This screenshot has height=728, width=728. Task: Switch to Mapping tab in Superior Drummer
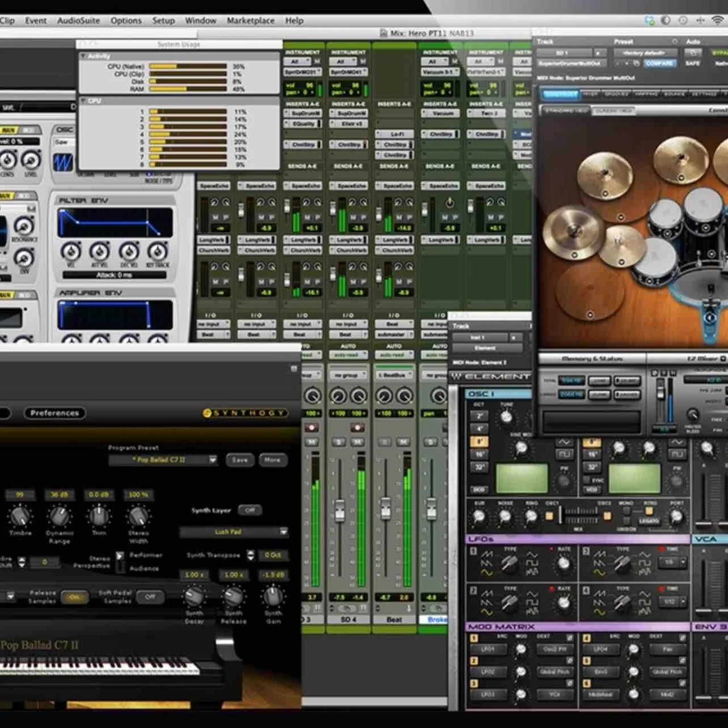pyautogui.click(x=646, y=94)
